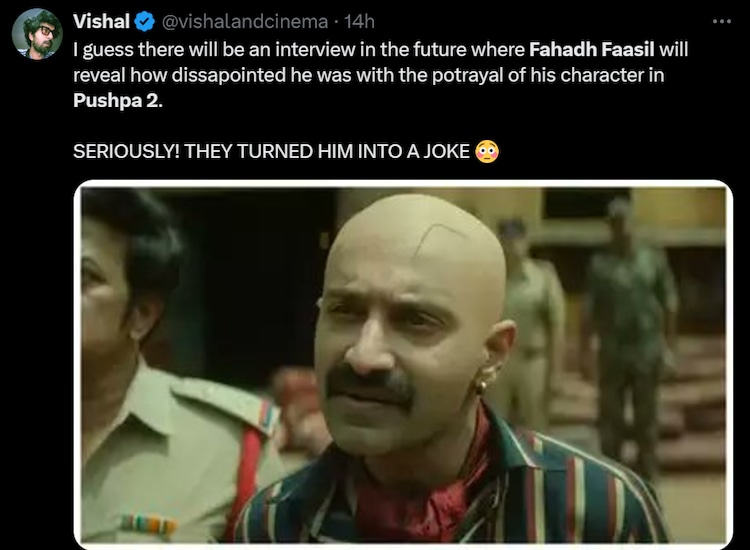Click the 'SERIOUSLY! THEY TURNED HIM' line
Screen dimensions: 750x550
click(271, 151)
